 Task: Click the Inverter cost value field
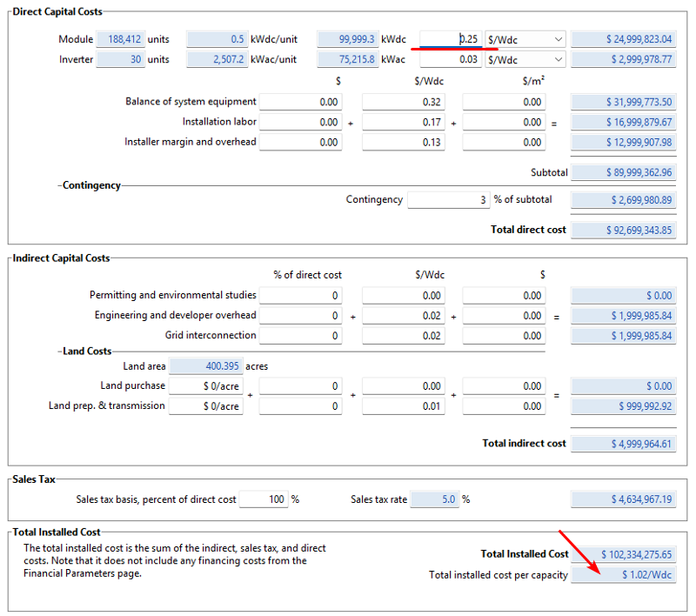pos(451,59)
